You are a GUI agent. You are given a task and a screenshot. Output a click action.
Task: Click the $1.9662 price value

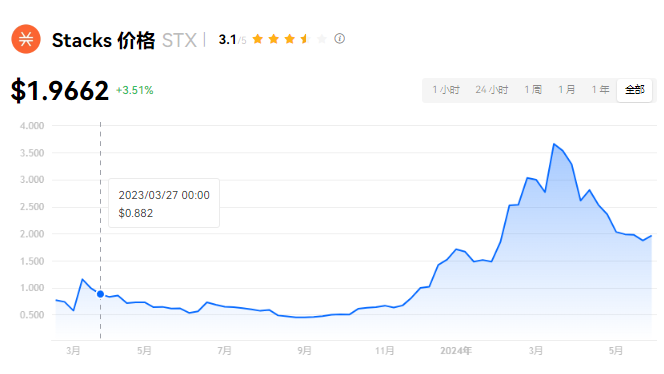60,90
